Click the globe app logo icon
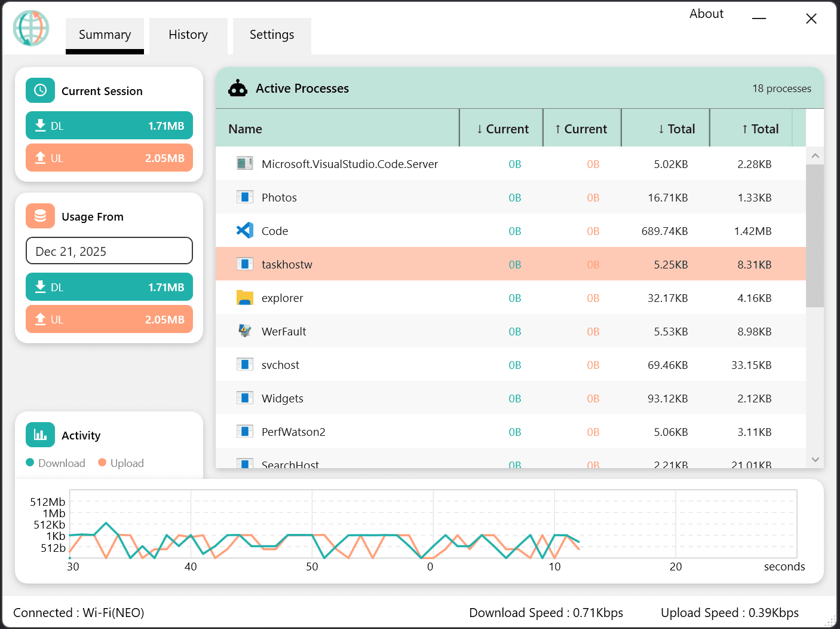Screen dimensions: 840x629 coord(30,28)
